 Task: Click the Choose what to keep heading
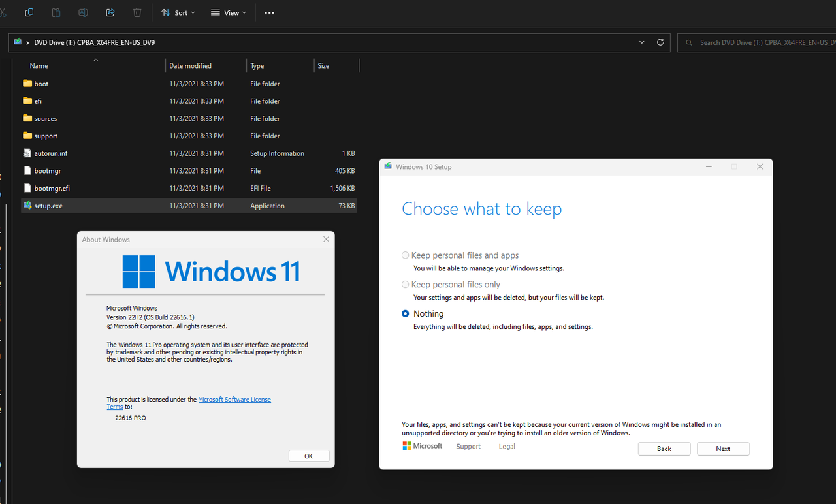point(481,209)
